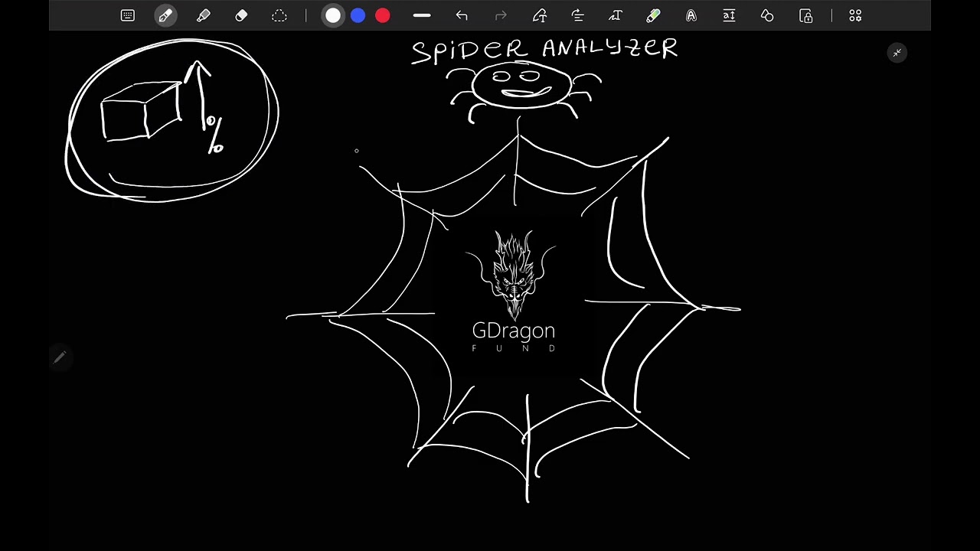This screenshot has height=551, width=980.
Task: Select the green style pen tool
Action: tap(653, 15)
